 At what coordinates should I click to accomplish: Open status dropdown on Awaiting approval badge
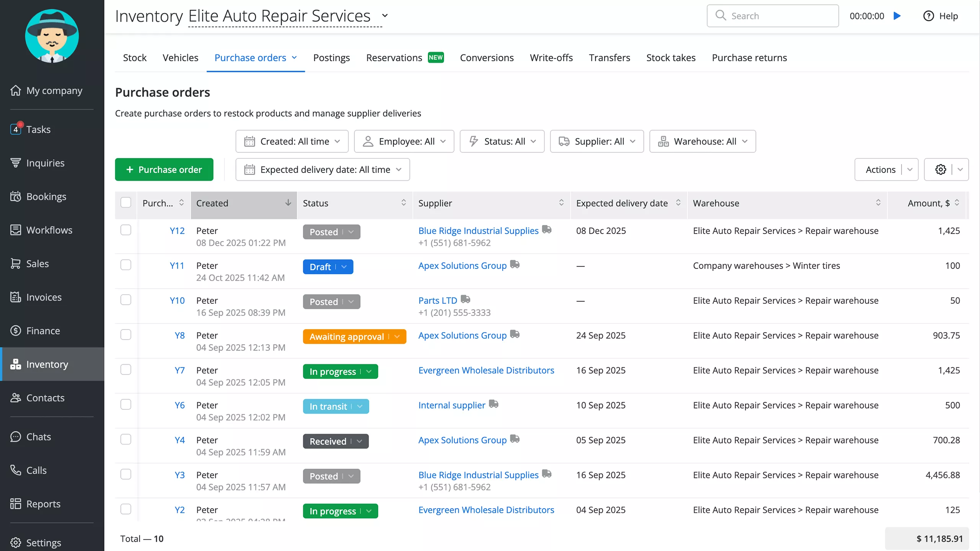pos(396,337)
